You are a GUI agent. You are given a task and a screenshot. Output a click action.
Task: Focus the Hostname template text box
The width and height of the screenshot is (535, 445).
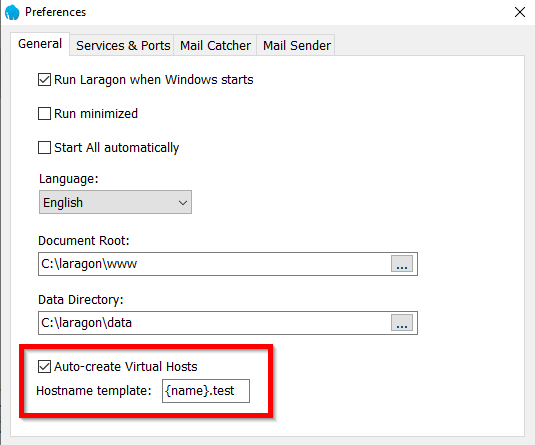point(206,391)
